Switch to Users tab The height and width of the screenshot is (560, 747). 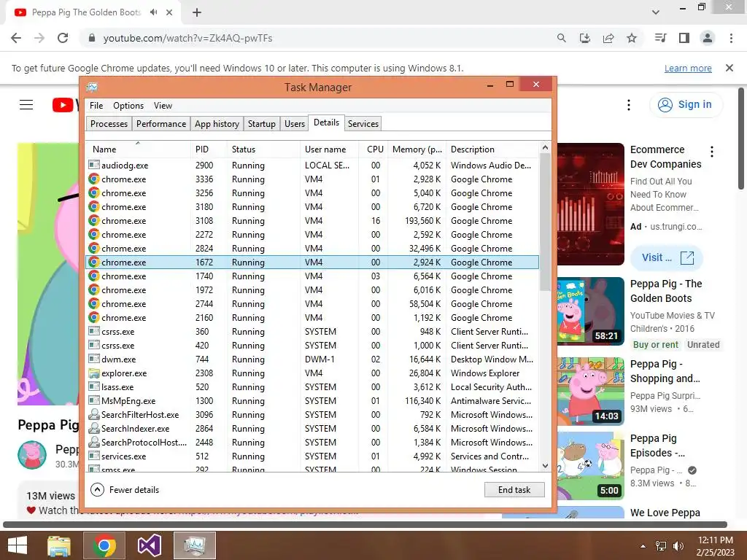pyautogui.click(x=295, y=124)
